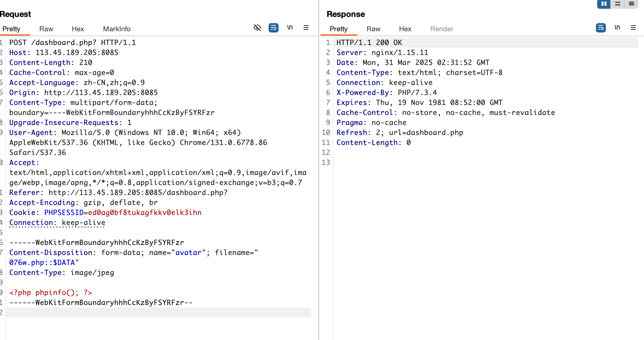The height and width of the screenshot is (340, 644).
Task: Switch to top-bottom stacked layout icon
Action: [x=617, y=4]
